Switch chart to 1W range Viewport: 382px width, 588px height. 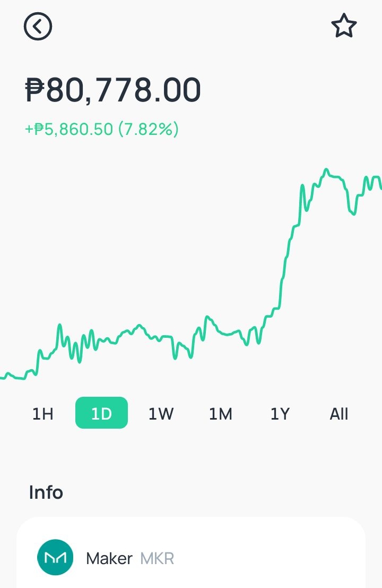[x=161, y=414]
